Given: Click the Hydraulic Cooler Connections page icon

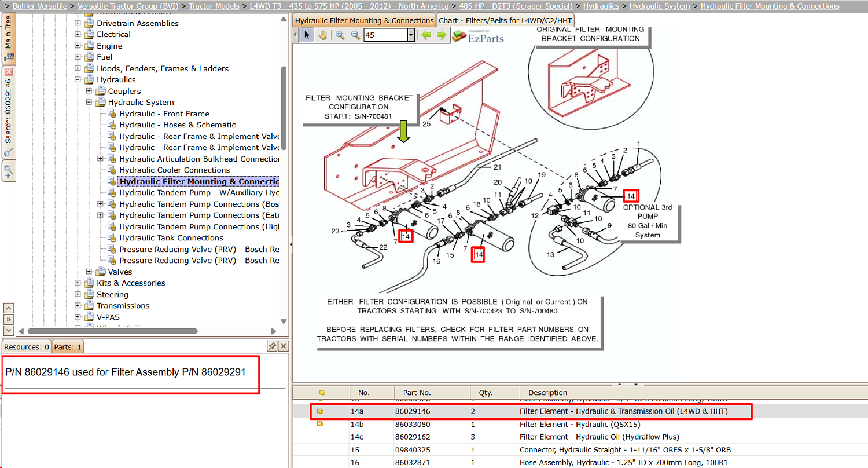Looking at the screenshot, I should point(112,170).
